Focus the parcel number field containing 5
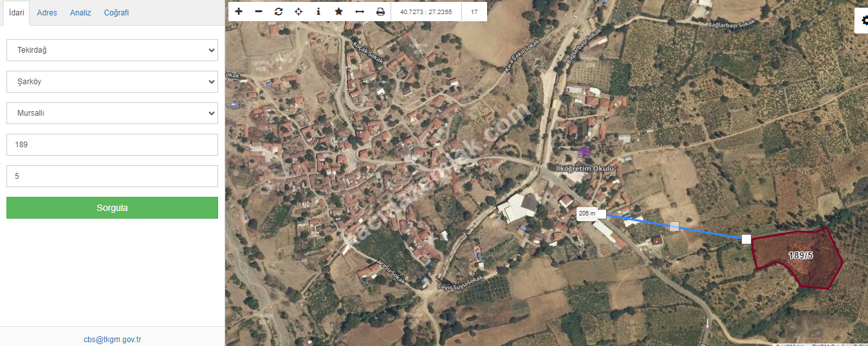 coord(112,176)
